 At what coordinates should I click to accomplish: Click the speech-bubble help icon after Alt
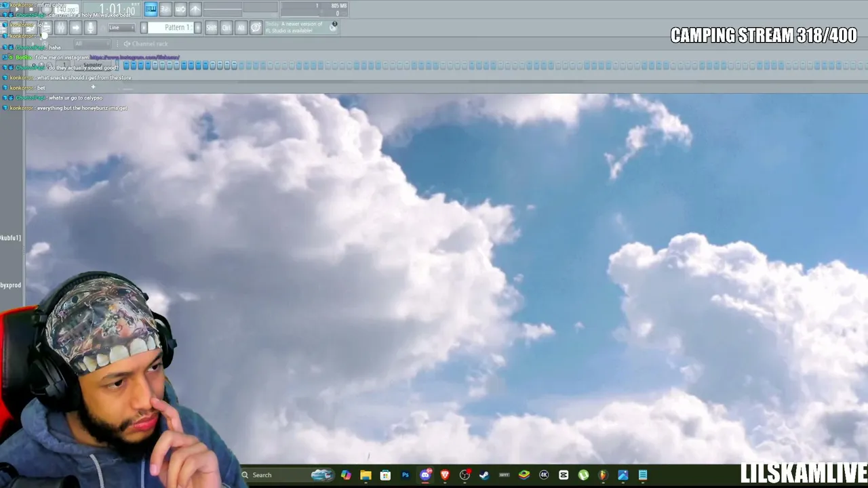click(256, 28)
